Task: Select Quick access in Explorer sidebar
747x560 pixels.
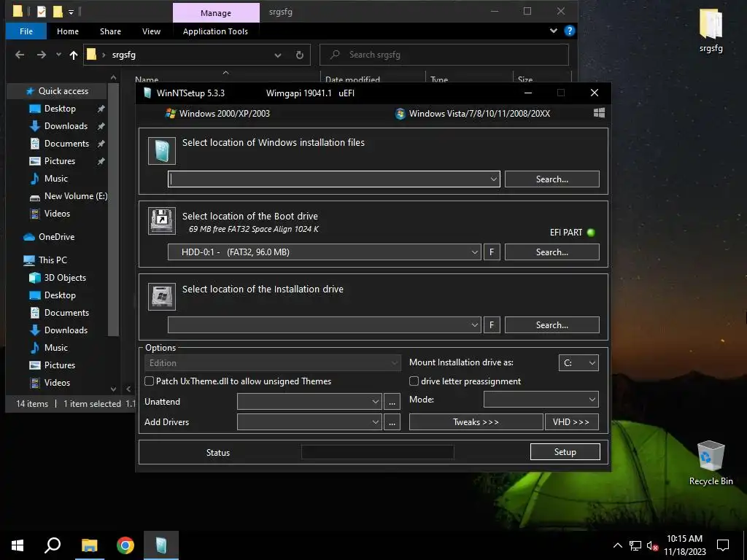Action: [57, 91]
